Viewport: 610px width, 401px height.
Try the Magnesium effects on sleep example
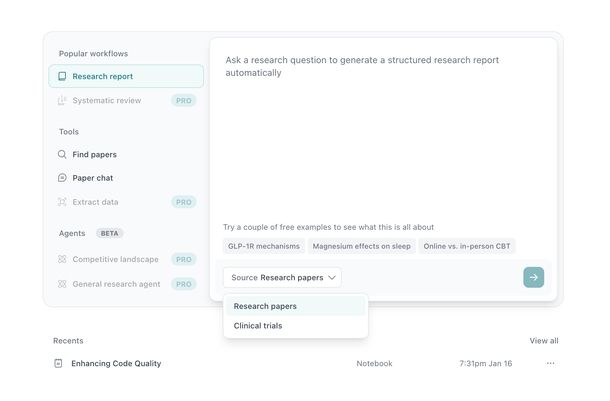361,246
